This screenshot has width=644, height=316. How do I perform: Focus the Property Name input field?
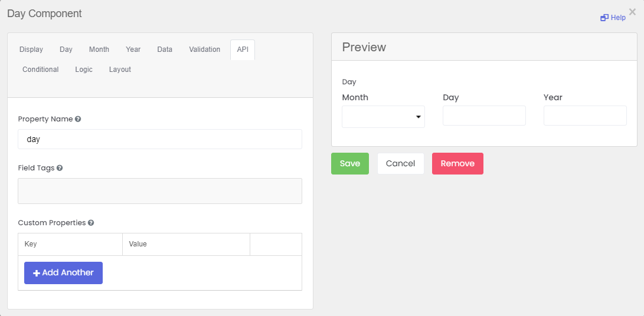coord(160,139)
